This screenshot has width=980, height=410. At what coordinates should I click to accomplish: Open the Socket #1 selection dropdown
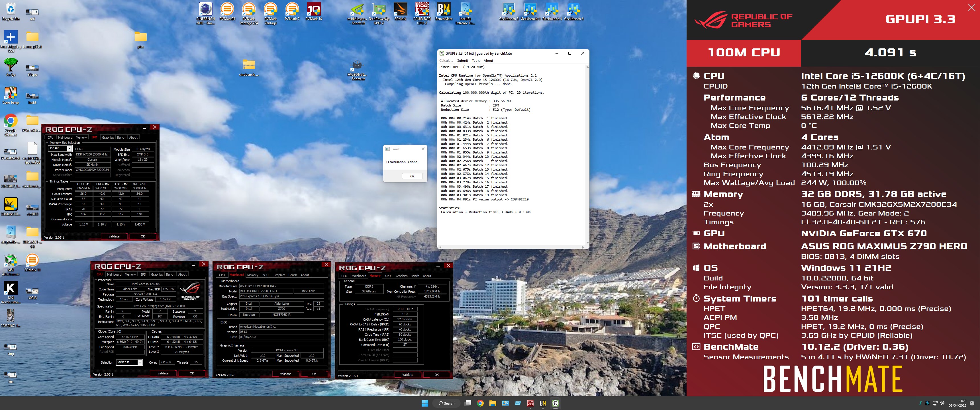140,362
